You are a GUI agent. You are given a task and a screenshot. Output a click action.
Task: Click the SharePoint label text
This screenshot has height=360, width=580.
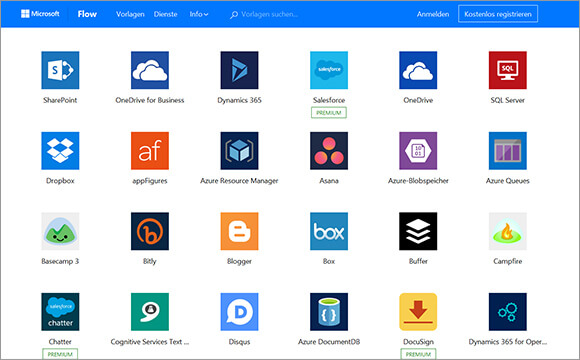coord(60,100)
